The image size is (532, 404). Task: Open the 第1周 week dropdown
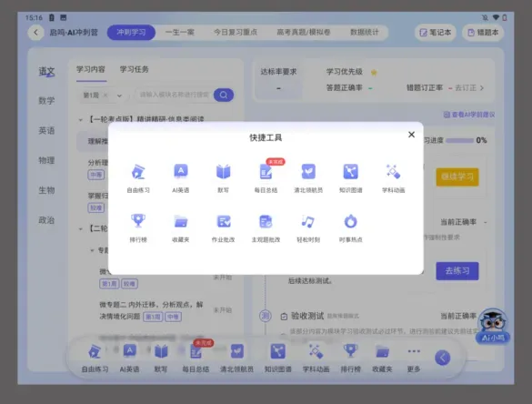(119, 96)
